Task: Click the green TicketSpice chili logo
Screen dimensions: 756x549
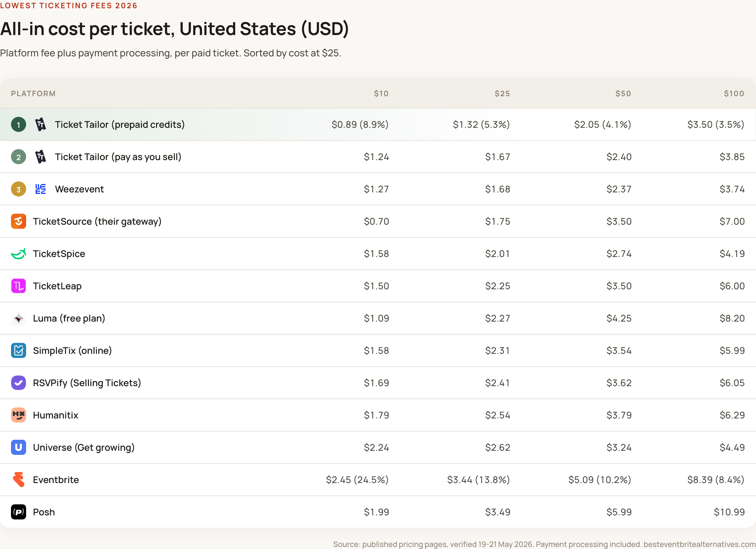Action: point(19,254)
